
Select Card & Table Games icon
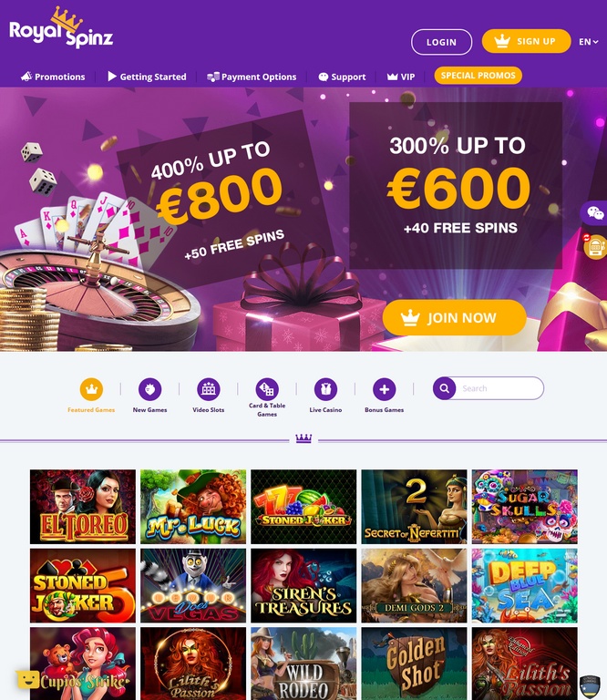coord(267,389)
